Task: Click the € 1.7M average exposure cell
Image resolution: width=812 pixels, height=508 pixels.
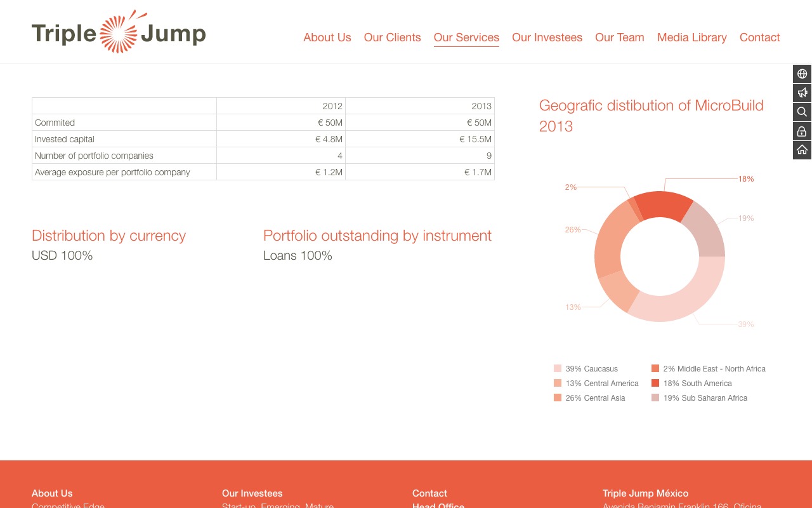Action: pos(420,172)
